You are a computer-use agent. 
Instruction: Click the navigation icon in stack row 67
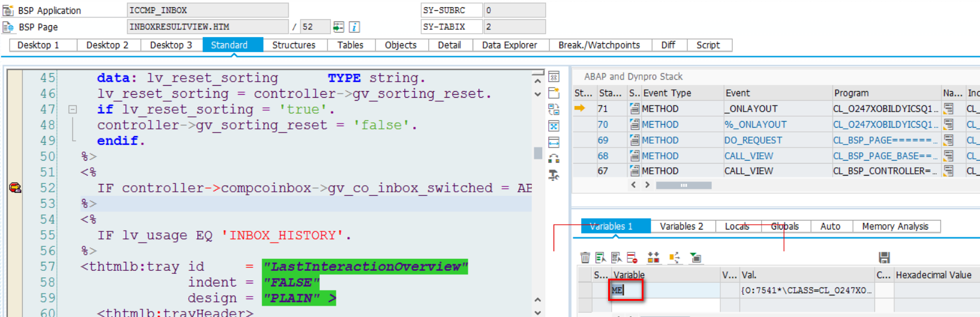coord(949,171)
